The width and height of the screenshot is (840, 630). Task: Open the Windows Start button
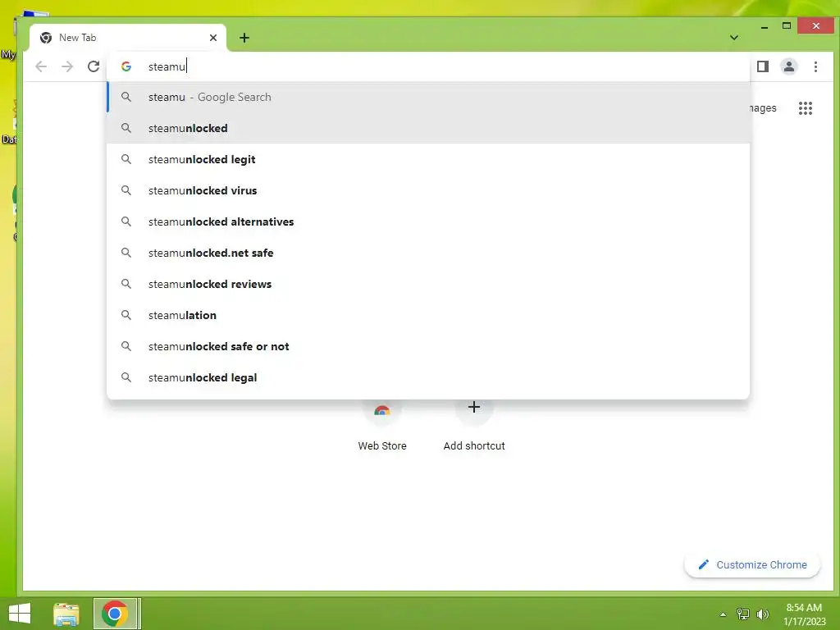point(20,614)
